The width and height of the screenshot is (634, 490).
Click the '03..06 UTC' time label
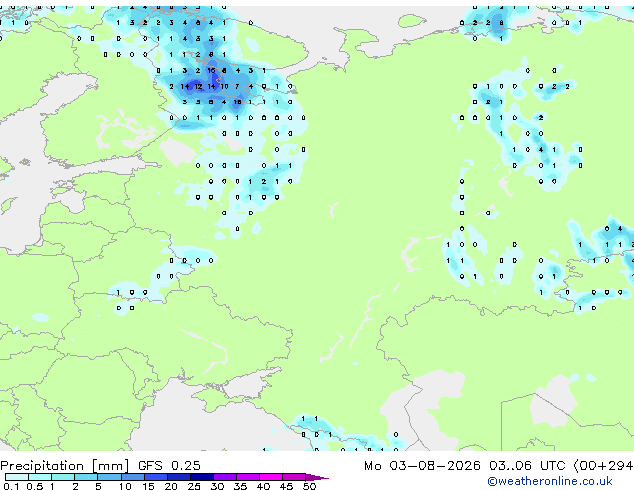point(526,466)
